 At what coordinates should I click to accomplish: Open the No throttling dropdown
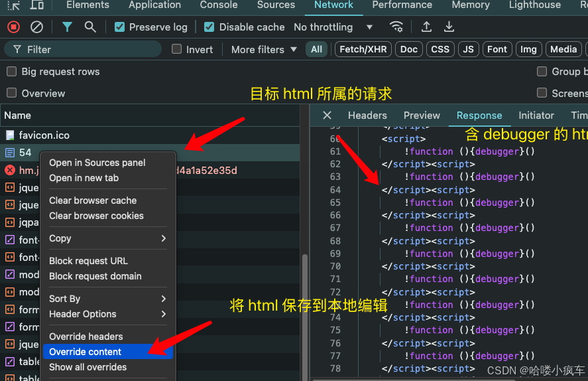tap(333, 27)
